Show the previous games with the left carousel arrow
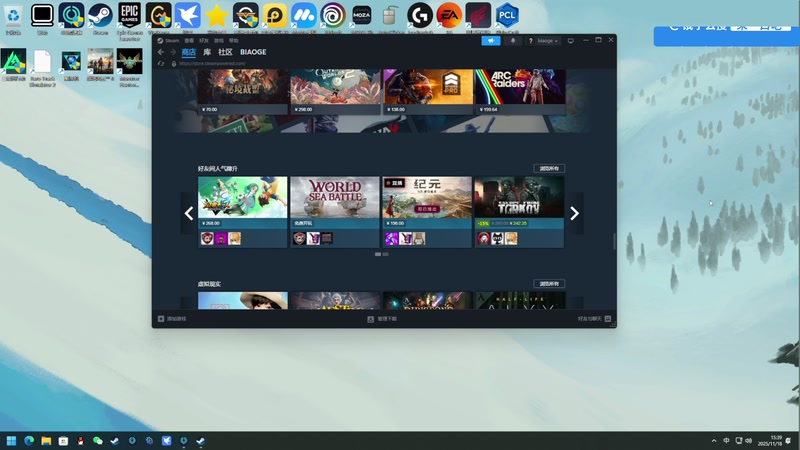The width and height of the screenshot is (800, 450). [189, 213]
